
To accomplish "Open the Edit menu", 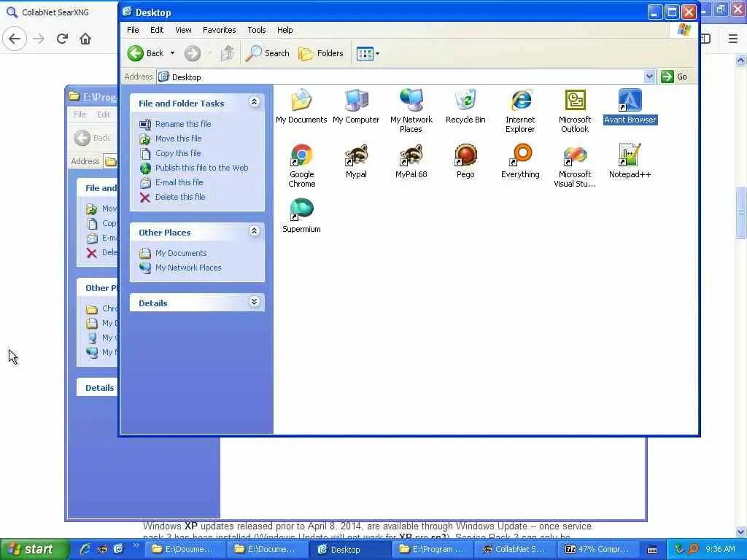I will tap(157, 30).
